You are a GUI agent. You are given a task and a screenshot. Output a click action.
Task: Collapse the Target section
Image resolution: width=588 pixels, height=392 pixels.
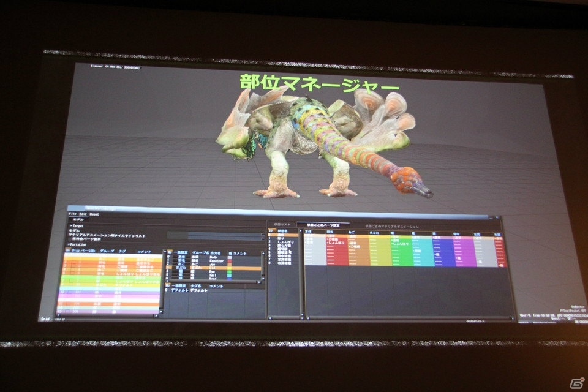tap(78, 225)
